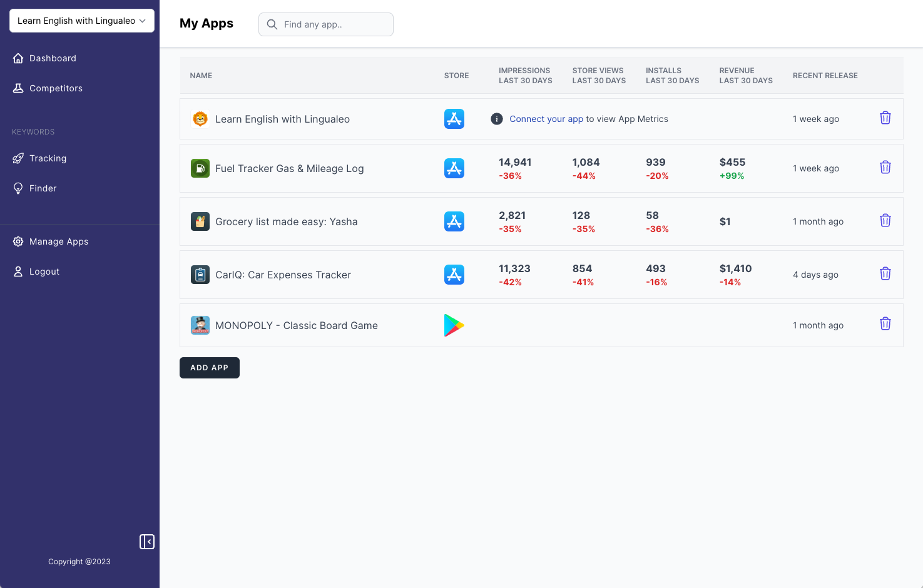Delete CarIQ: Car Expenses Tracker app
Screen dimensions: 923x588
885,273
